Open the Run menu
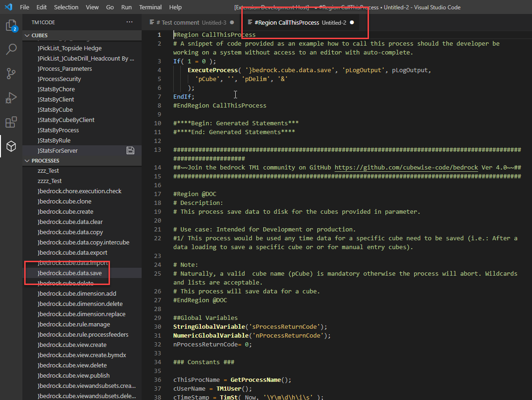The width and height of the screenshot is (532, 400). [127, 7]
